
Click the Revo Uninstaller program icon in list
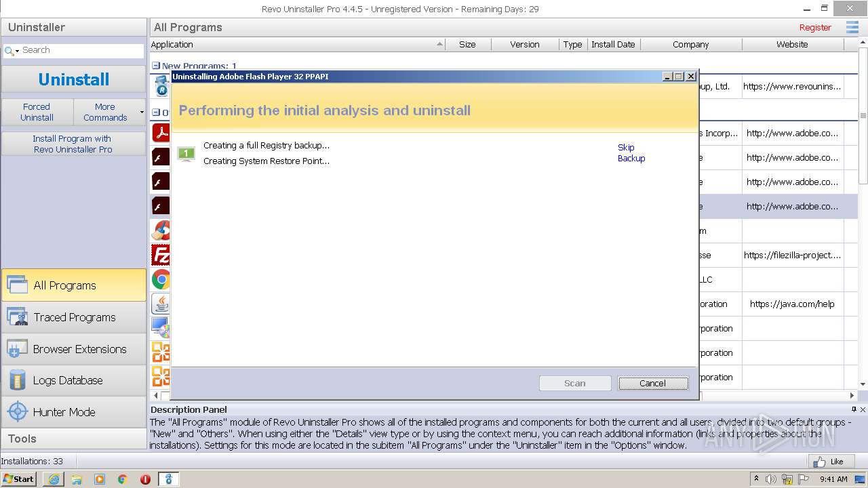pyautogui.click(x=161, y=87)
